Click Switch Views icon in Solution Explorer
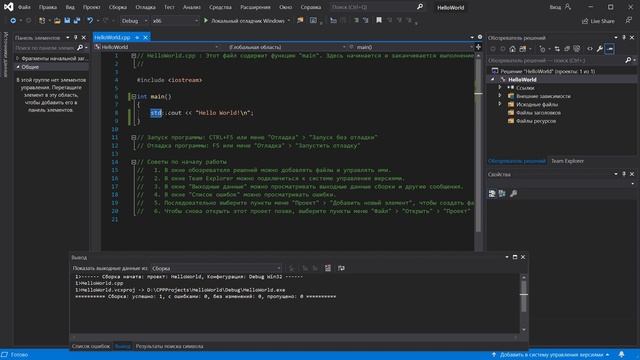Screen dimensions: 640x360 (x=522, y=49)
